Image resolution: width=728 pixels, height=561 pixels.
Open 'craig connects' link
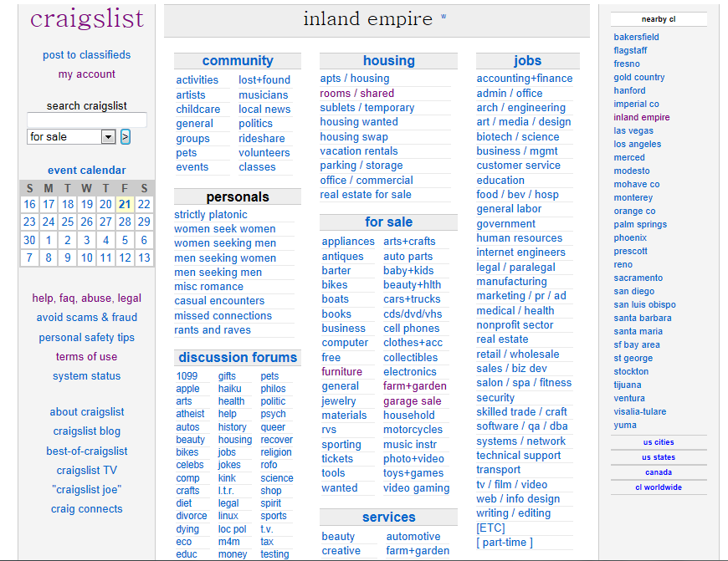pyautogui.click(x=87, y=509)
